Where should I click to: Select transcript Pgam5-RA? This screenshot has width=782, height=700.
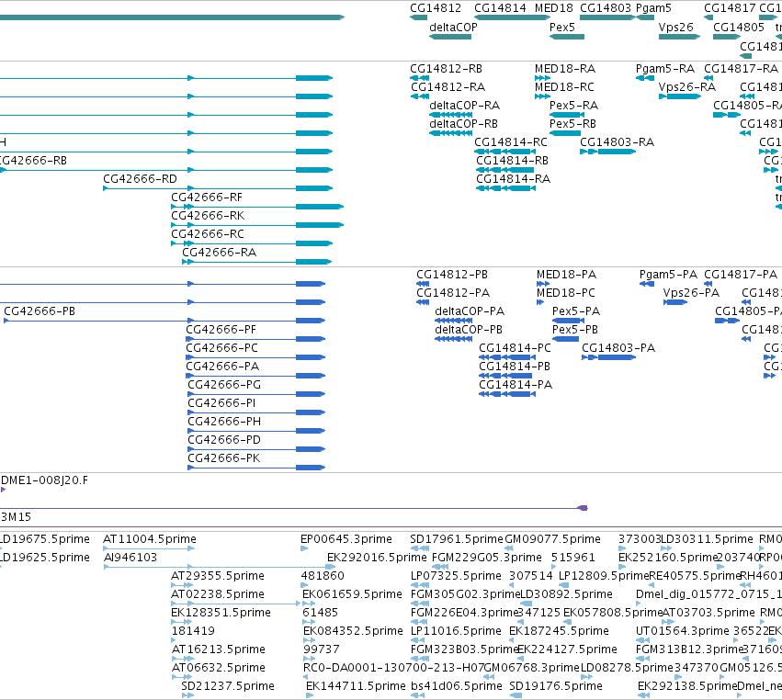click(665, 69)
